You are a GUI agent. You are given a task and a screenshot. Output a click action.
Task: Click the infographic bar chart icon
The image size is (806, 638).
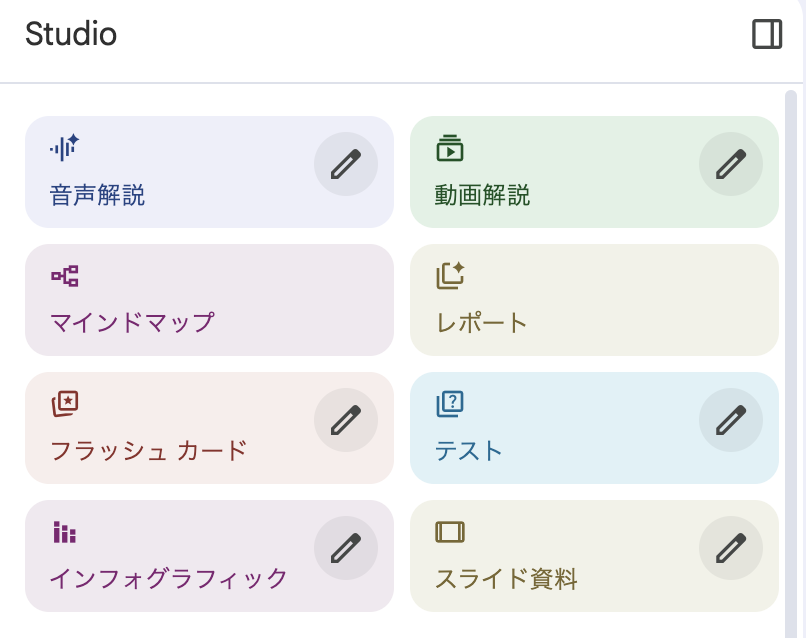[65, 532]
